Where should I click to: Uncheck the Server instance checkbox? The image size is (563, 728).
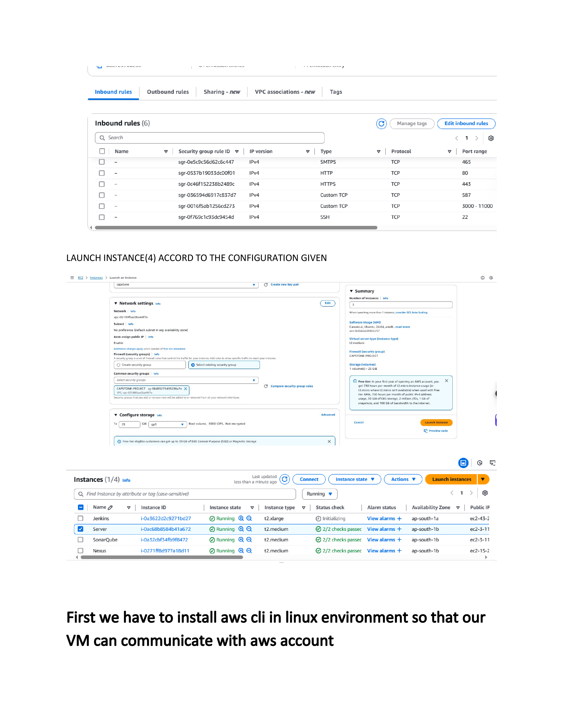(80, 529)
